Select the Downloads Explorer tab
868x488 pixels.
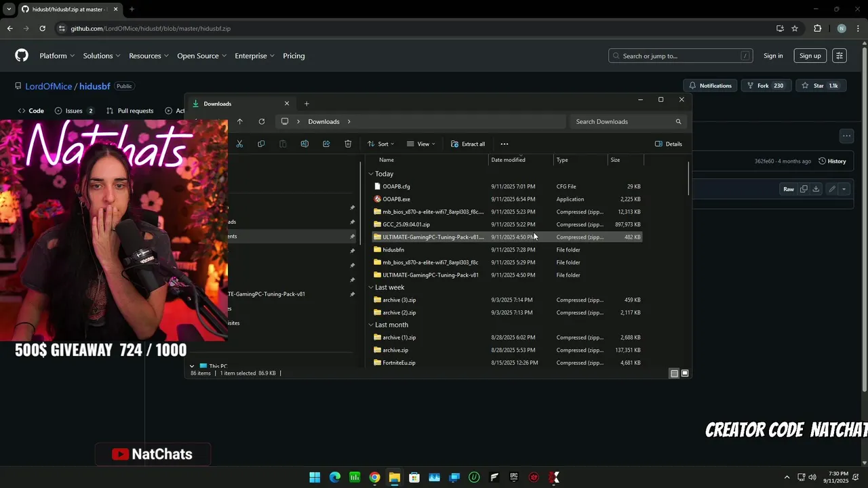click(x=241, y=104)
